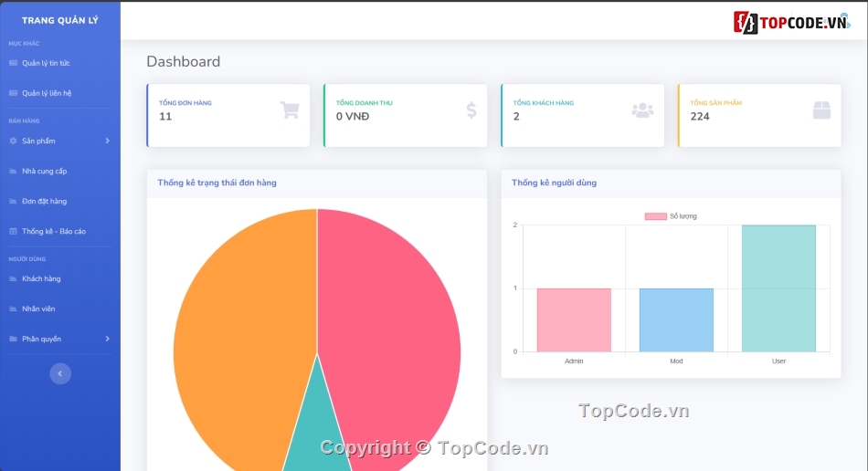Click the shopping cart icon in orders card
Image resolution: width=868 pixels, height=471 pixels.
click(290, 110)
